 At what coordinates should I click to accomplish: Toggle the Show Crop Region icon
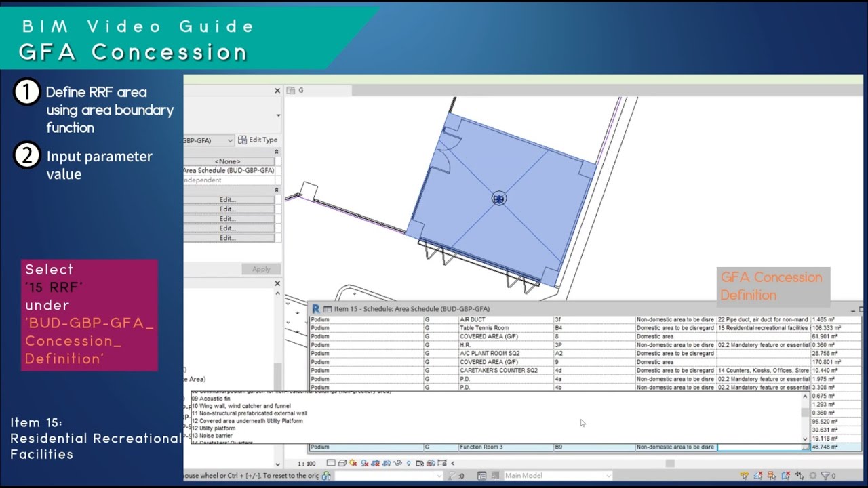[387, 463]
